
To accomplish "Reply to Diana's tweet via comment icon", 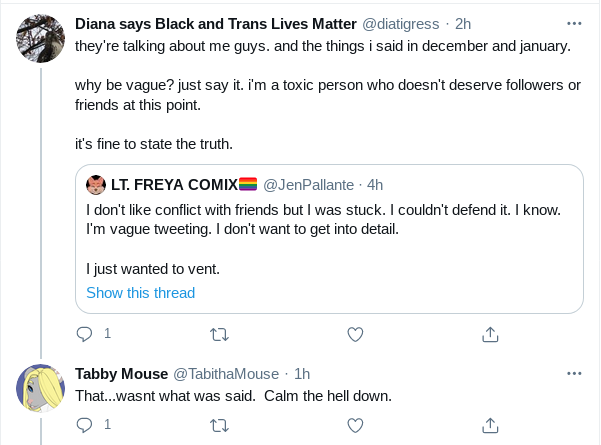I will 84,334.
